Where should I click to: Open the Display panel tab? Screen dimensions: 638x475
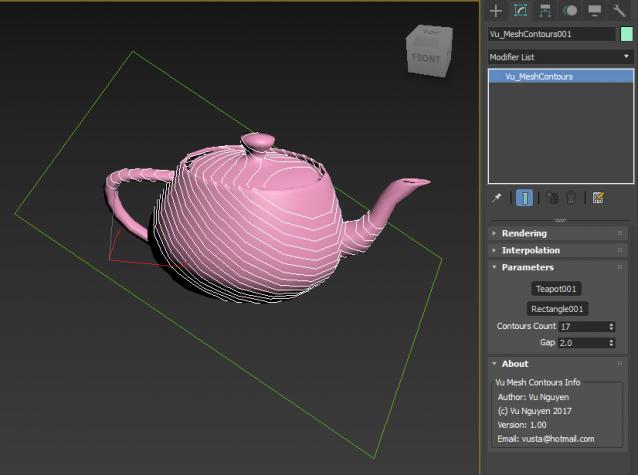point(595,10)
